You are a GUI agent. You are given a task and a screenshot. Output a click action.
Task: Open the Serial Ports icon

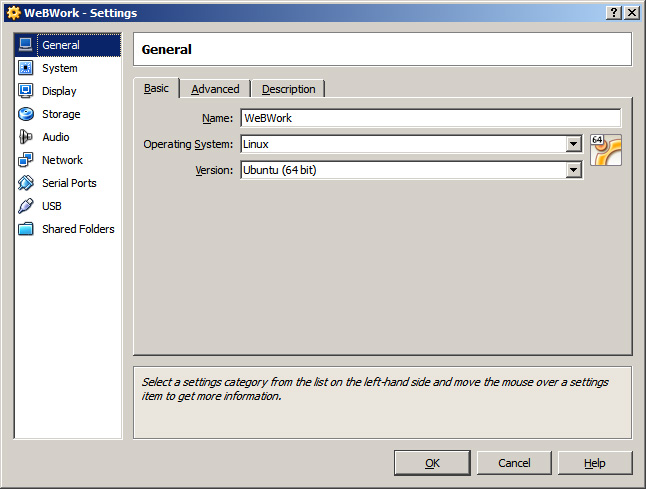[x=26, y=183]
